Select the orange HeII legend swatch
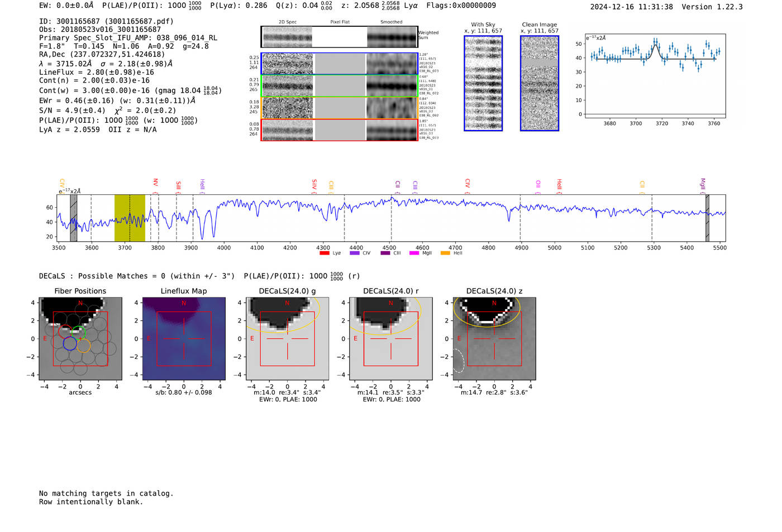 445,253
